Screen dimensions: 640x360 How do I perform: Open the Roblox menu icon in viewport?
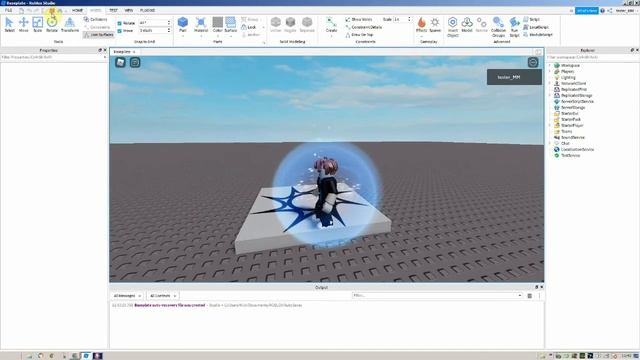tap(120, 62)
